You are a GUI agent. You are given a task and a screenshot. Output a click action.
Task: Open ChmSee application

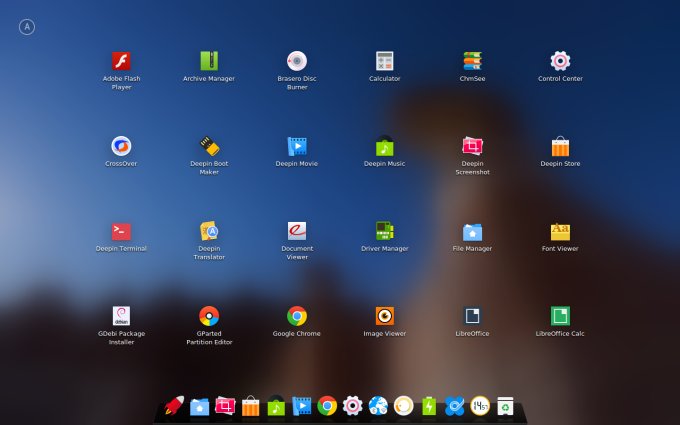pos(472,61)
